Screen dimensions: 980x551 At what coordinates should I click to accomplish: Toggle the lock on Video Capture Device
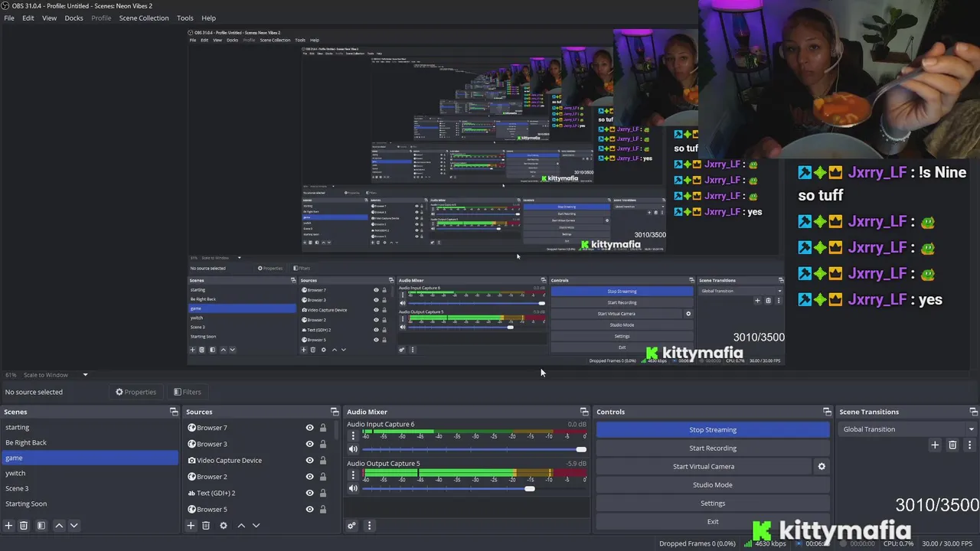coord(323,461)
